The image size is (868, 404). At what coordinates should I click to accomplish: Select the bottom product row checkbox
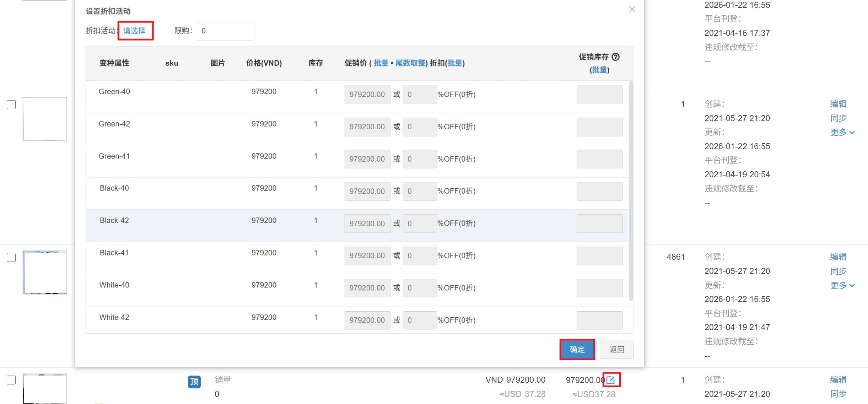point(11,380)
